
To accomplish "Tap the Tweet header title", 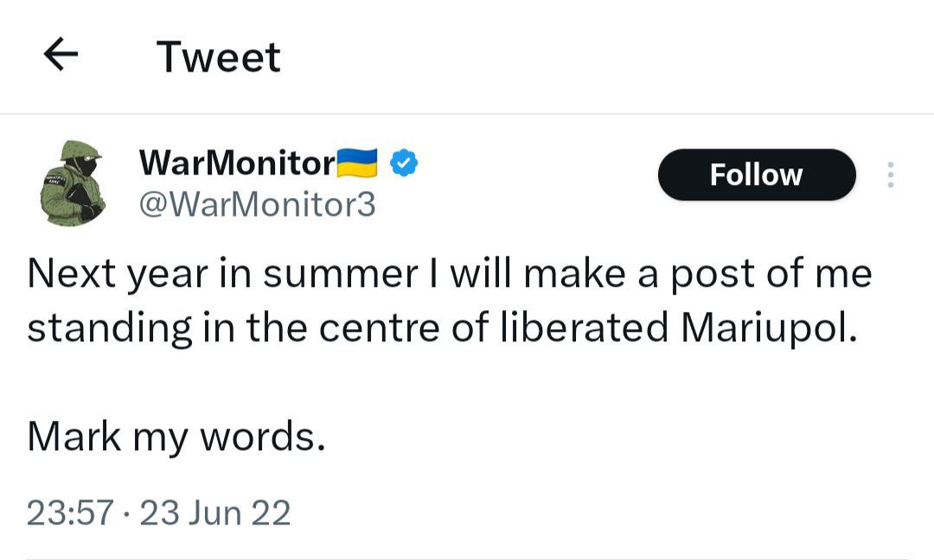I will [219, 57].
